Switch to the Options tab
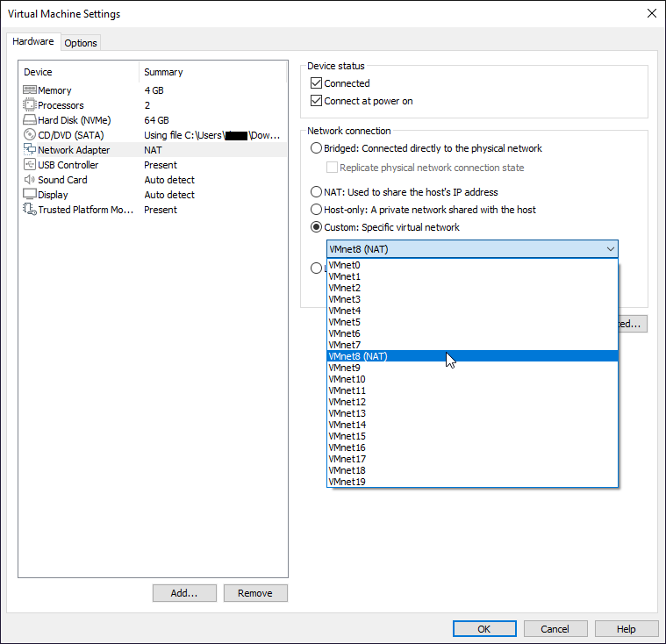The width and height of the screenshot is (666, 644). click(81, 43)
